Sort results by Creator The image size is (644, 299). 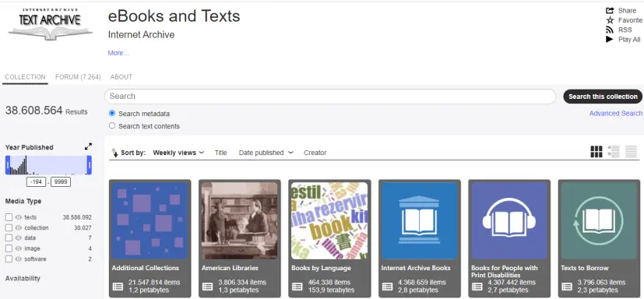click(x=315, y=153)
